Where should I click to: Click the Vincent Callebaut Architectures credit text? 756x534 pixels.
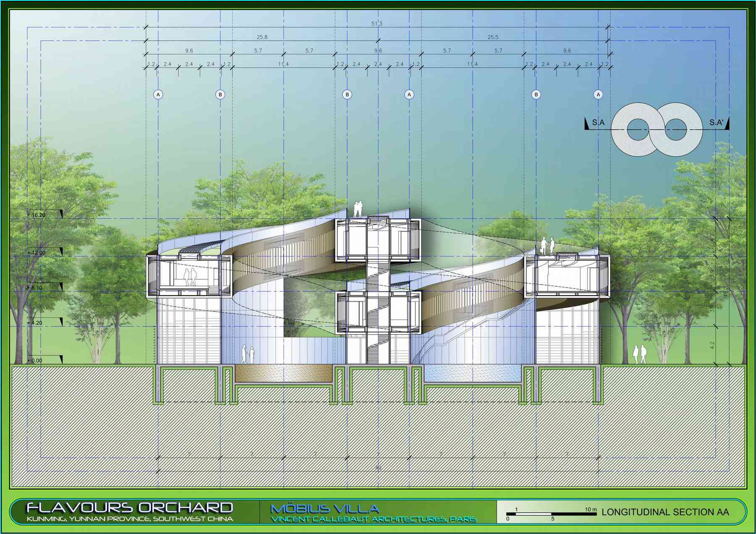pyautogui.click(x=373, y=519)
